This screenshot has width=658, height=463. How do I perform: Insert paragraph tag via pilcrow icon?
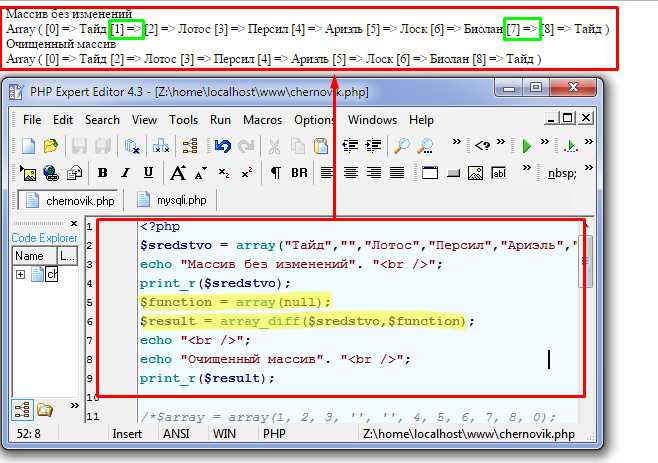276,173
